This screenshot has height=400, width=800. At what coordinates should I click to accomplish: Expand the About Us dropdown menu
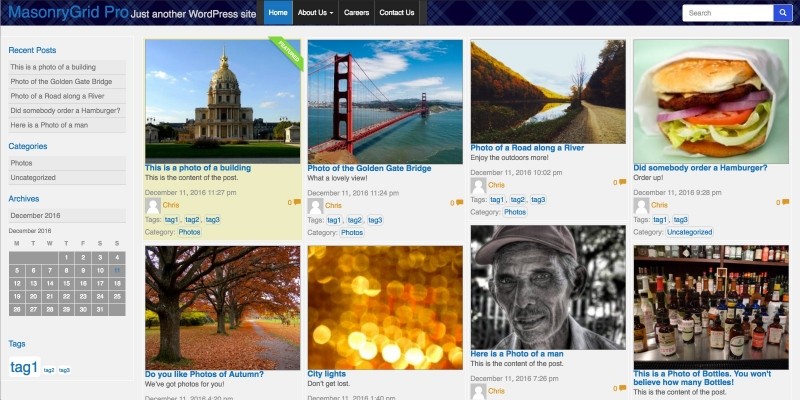point(316,13)
